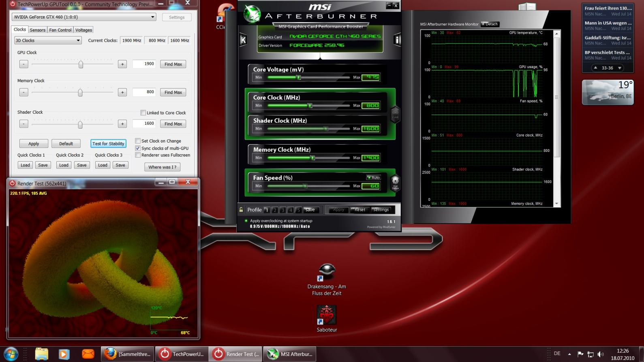
Task: Click the Afterburner Core Voltage slider
Action: (x=309, y=77)
